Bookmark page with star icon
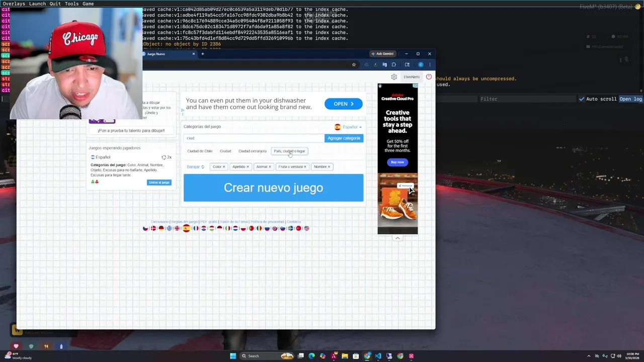Screen dimensions: 644x362 [354, 64]
